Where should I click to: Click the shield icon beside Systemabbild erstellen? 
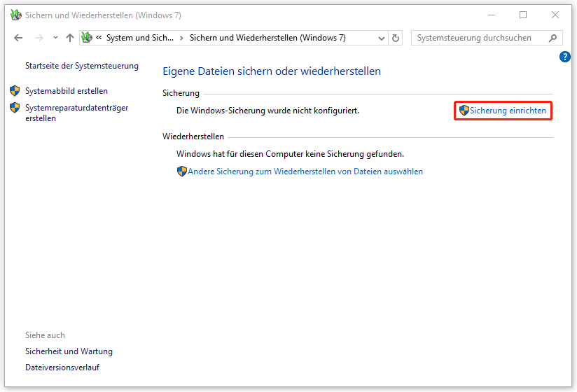(x=15, y=91)
